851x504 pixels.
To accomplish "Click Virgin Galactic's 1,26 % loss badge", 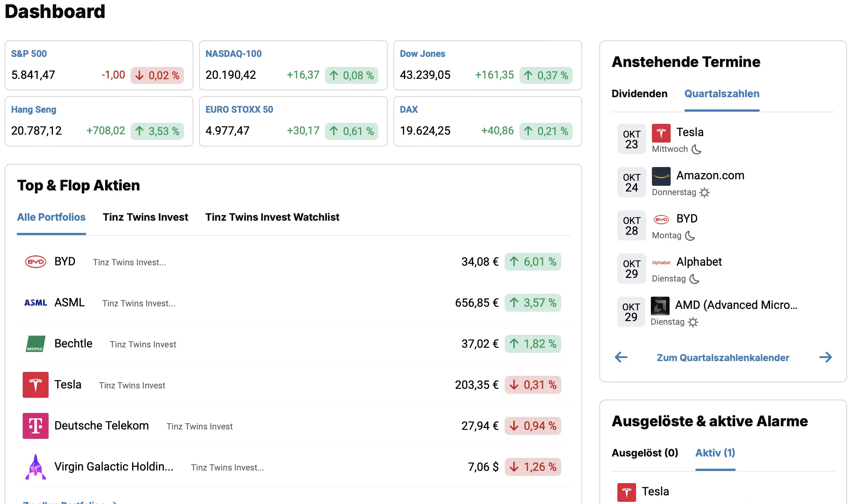I will click(533, 467).
